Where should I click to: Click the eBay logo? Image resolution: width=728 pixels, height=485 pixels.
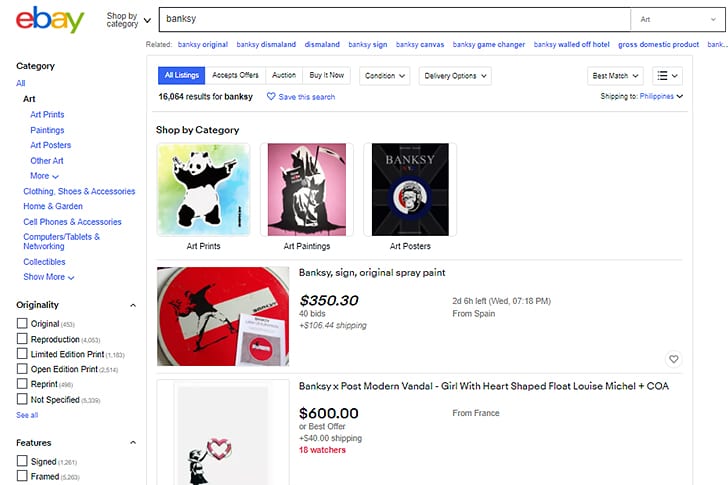[50, 19]
